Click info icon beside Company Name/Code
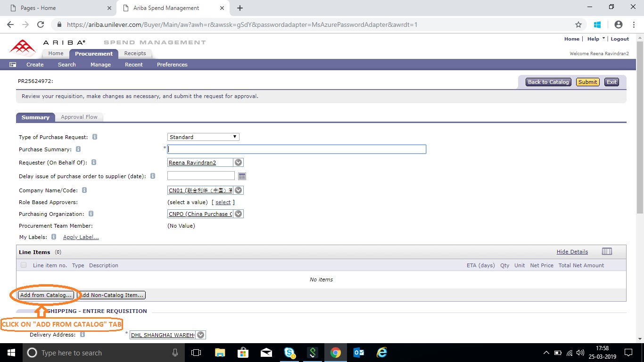The width and height of the screenshot is (644, 362). [x=84, y=190]
